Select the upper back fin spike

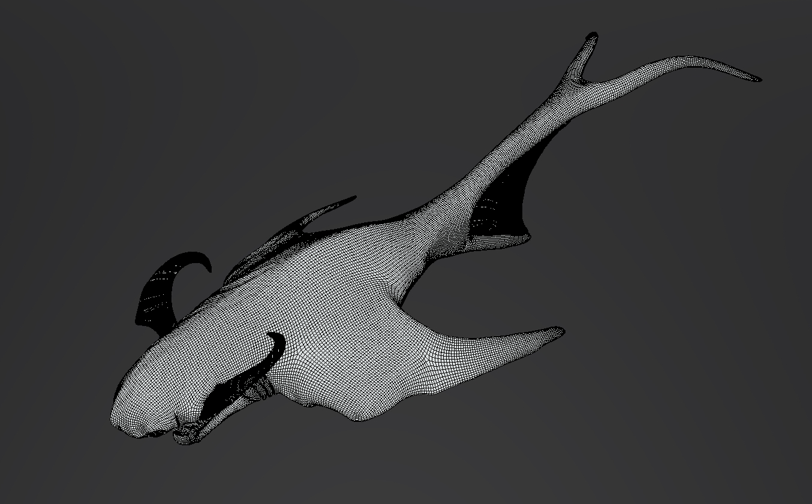(336, 204)
